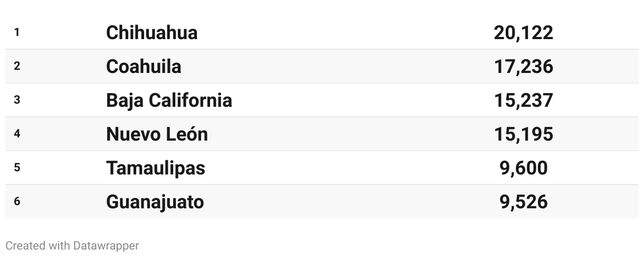The image size is (644, 258).
Task: Click rank number 4
Action: [x=17, y=134]
